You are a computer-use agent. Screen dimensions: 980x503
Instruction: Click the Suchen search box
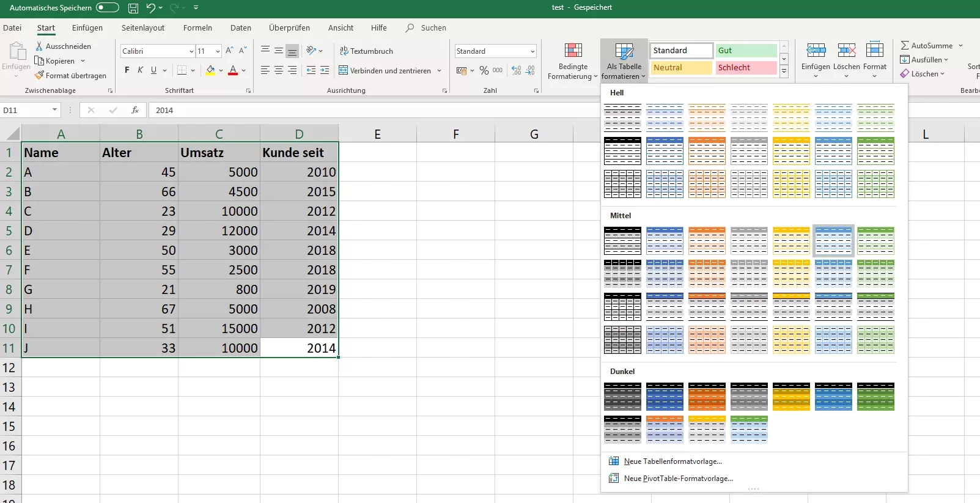pos(426,28)
